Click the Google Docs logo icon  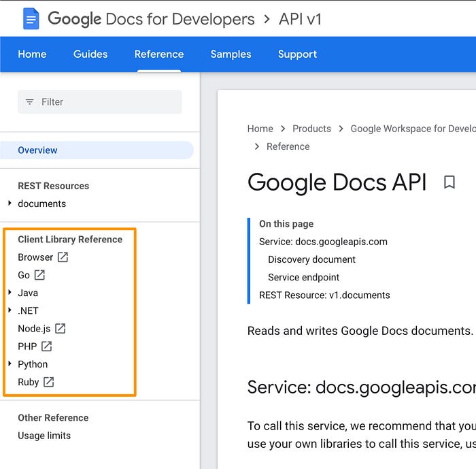(31, 19)
